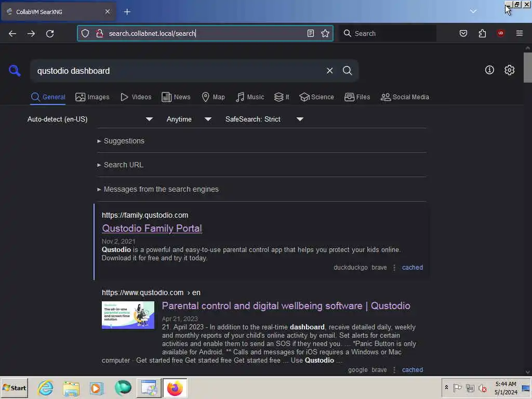
Task: Switch to Map category
Action: coord(214,97)
